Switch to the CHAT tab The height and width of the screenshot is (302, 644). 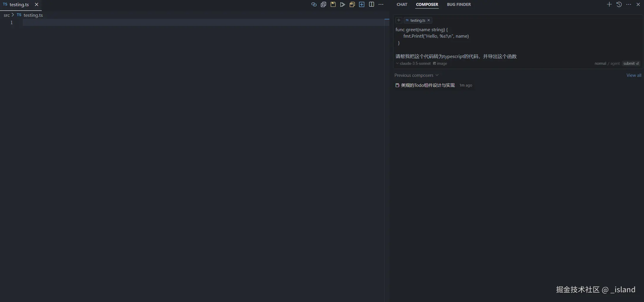pyautogui.click(x=402, y=4)
